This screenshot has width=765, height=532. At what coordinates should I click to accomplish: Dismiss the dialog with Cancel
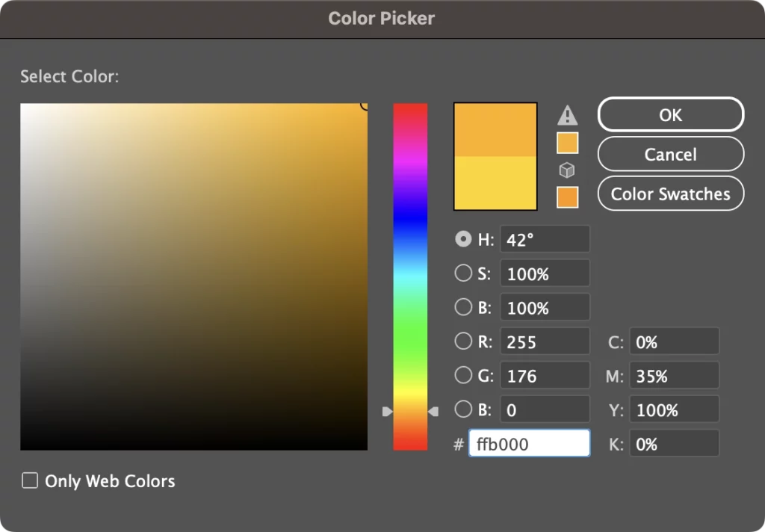coord(670,154)
